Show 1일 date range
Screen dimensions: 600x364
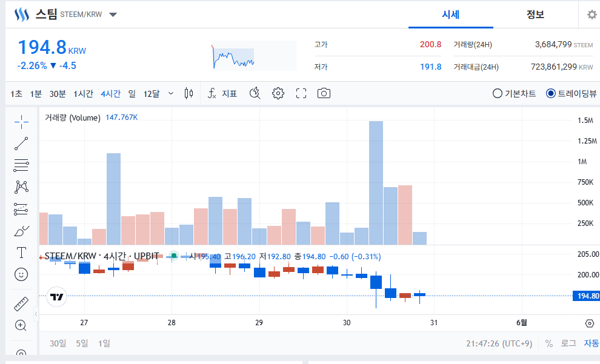click(104, 343)
